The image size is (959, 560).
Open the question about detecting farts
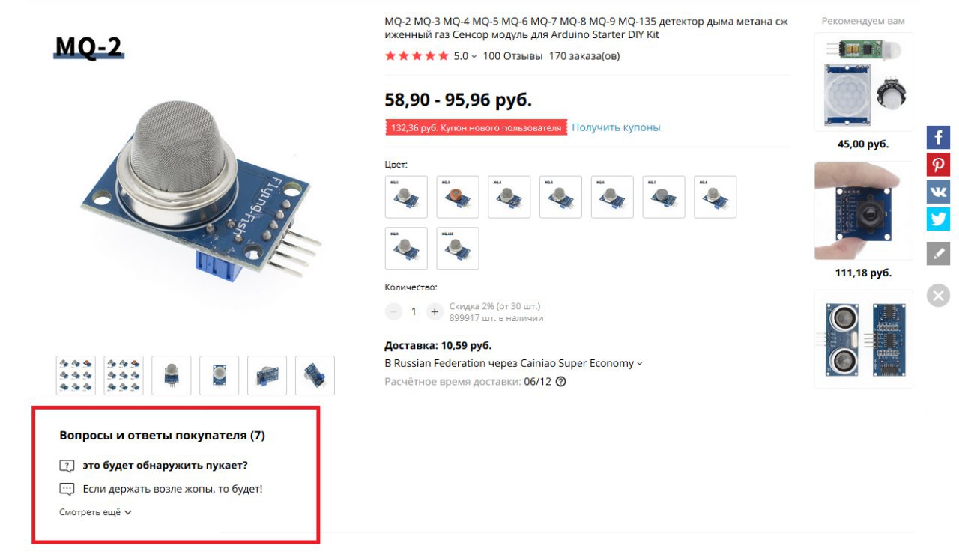click(165, 465)
